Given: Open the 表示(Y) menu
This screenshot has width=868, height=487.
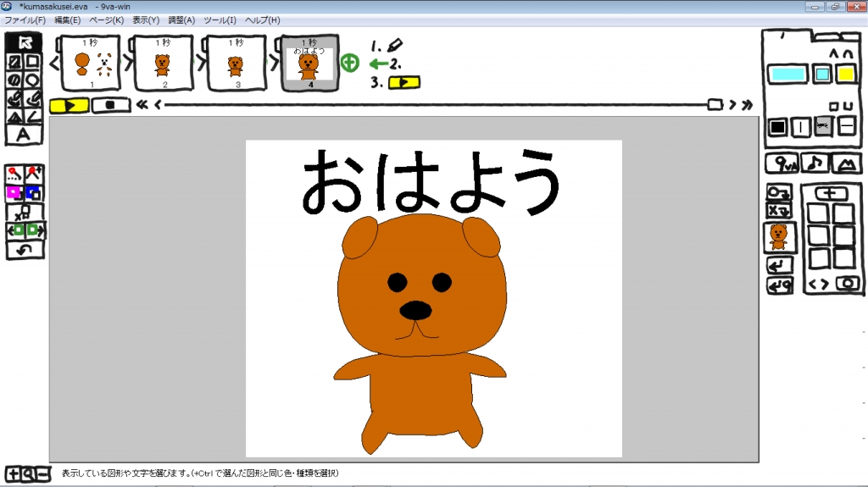Looking at the screenshot, I should point(146,19).
